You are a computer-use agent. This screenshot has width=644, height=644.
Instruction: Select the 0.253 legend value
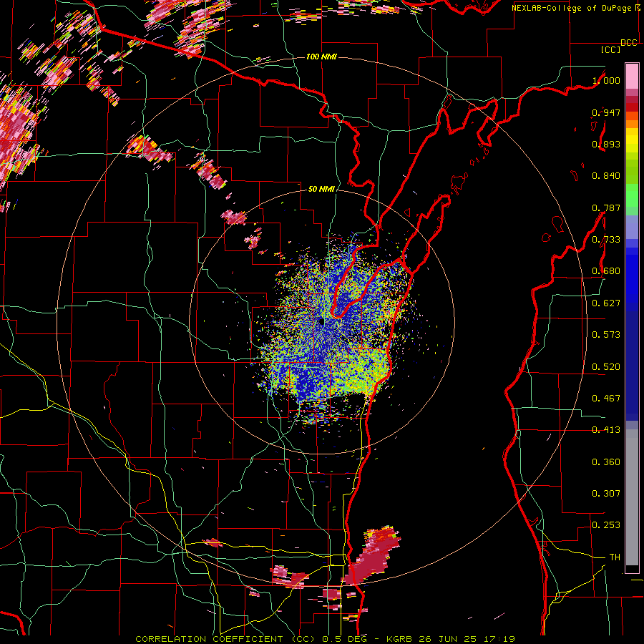pos(606,525)
